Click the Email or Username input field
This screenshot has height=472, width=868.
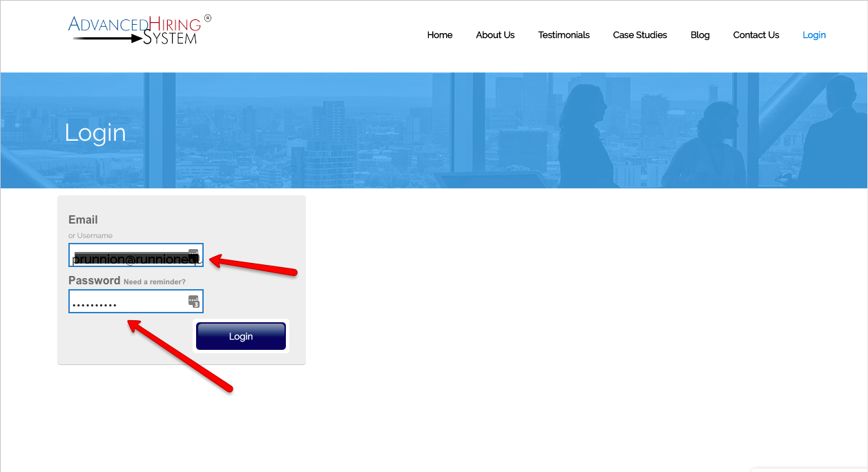(x=136, y=255)
